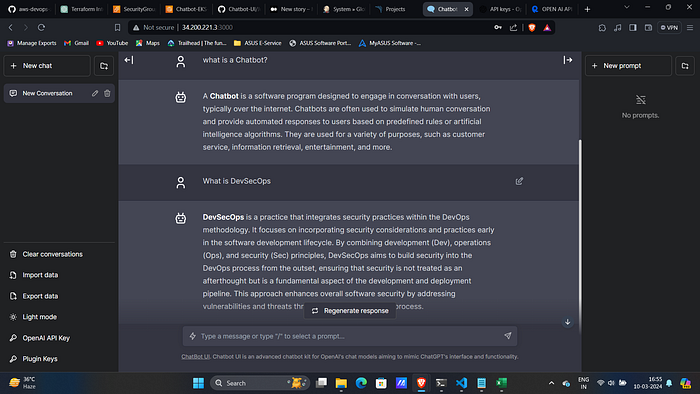Open Gmail bookmark

tap(76, 43)
